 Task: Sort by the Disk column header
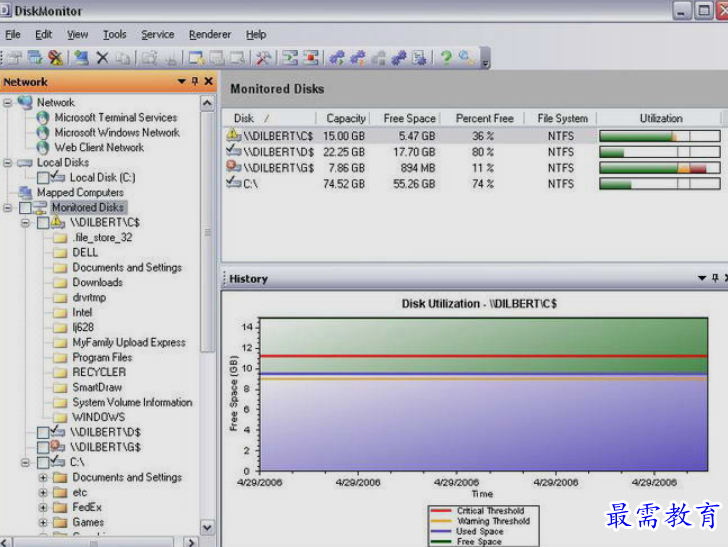(269, 118)
